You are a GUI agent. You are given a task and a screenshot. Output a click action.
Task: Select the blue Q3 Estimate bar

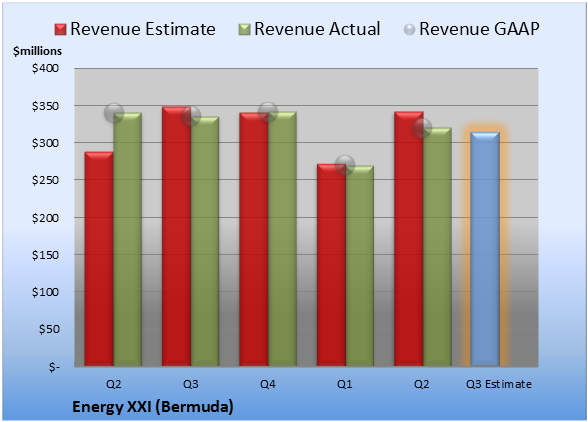click(x=485, y=249)
